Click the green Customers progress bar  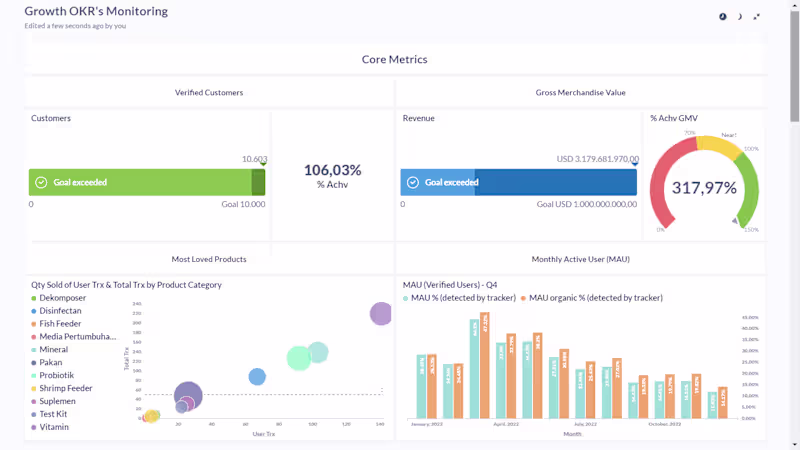147,182
